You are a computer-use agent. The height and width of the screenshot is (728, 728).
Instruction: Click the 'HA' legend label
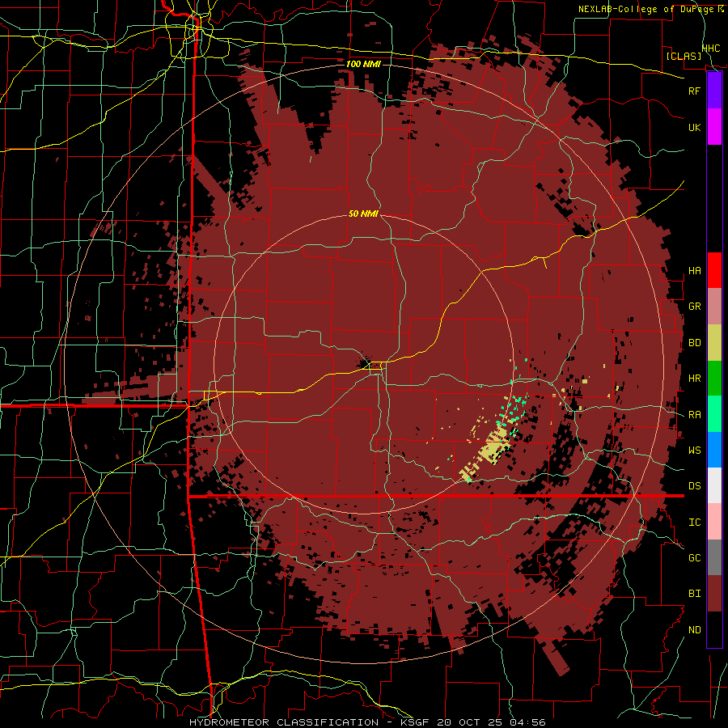(694, 271)
